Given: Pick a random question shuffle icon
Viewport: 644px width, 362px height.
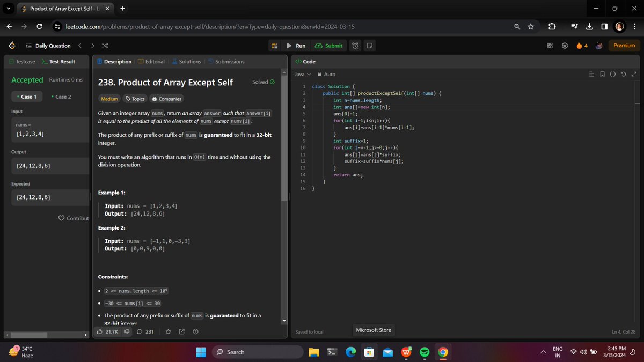Looking at the screenshot, I should click(x=105, y=46).
